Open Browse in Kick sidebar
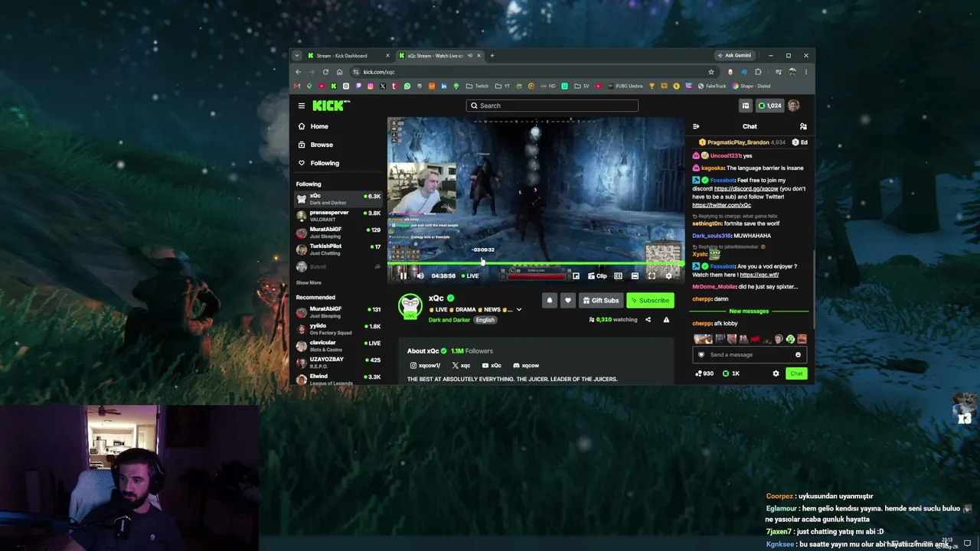This screenshot has height=551, width=980. 338,145
